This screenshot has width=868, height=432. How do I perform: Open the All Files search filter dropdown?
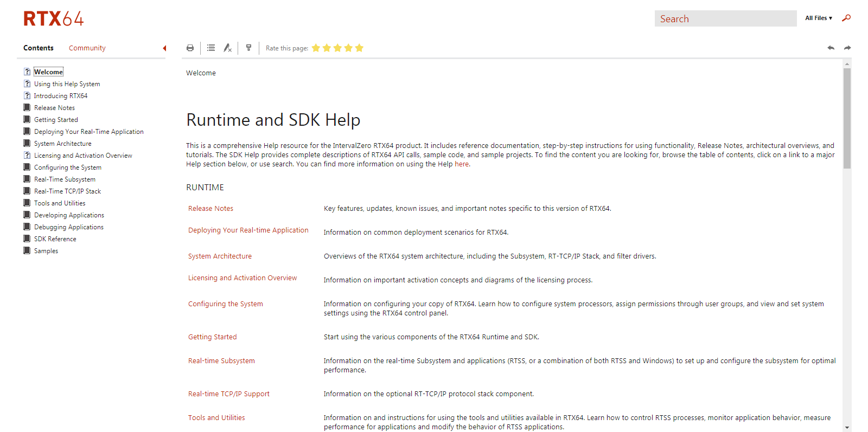tap(818, 18)
